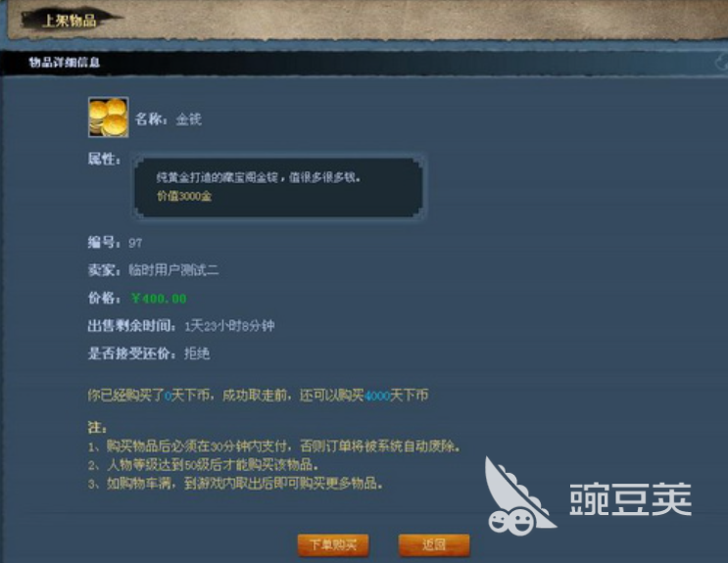The height and width of the screenshot is (563, 728).
Task: Click the blue 4000 purchasable amount
Action: [376, 396]
